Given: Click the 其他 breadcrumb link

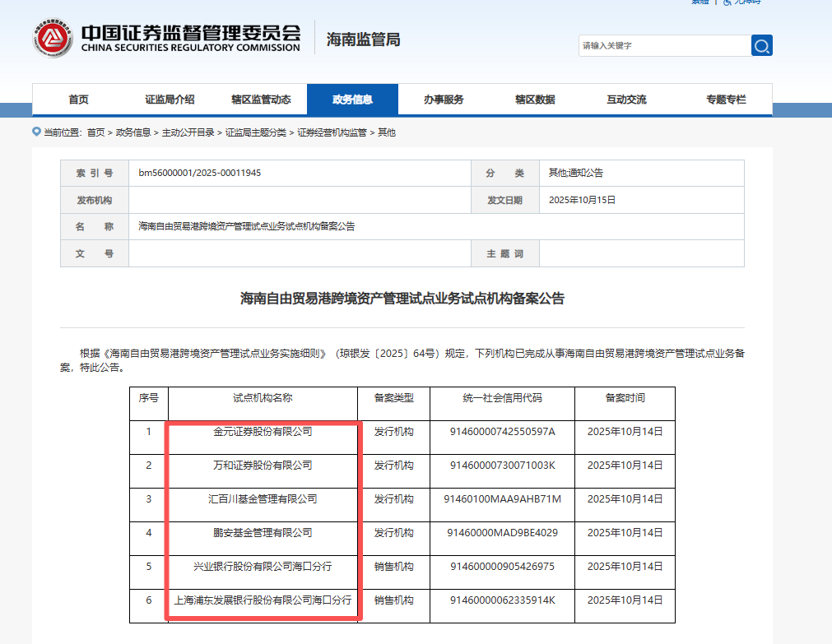Looking at the screenshot, I should coord(387,132).
